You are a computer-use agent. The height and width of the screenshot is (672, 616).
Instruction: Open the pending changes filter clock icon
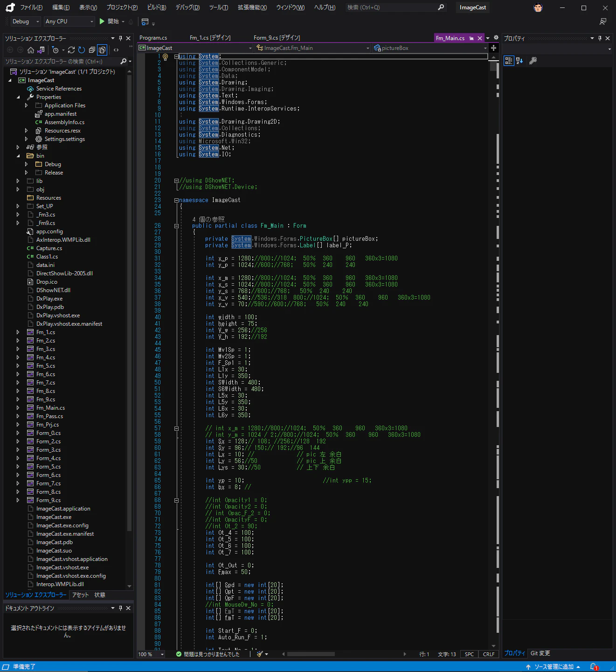click(x=55, y=50)
